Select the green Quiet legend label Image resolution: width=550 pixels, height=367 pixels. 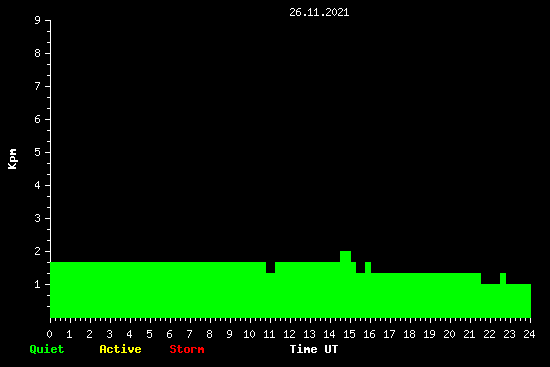pos(47,349)
